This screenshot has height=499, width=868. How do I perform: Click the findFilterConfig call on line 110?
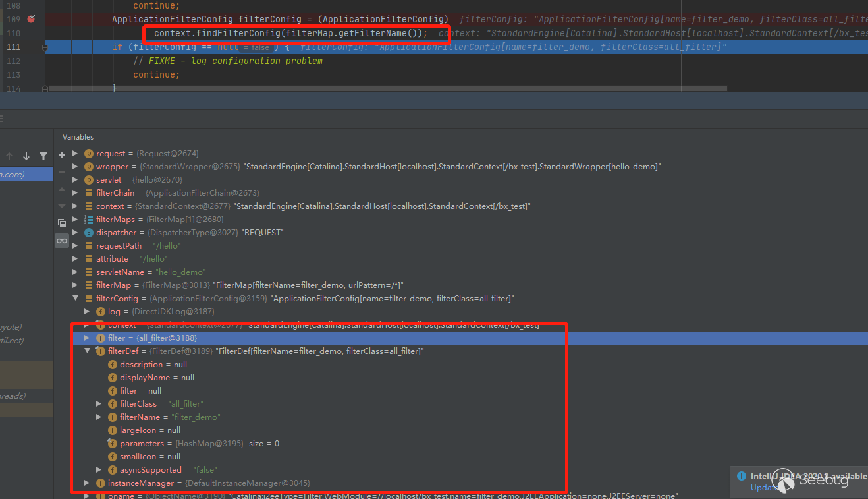pyautogui.click(x=290, y=33)
